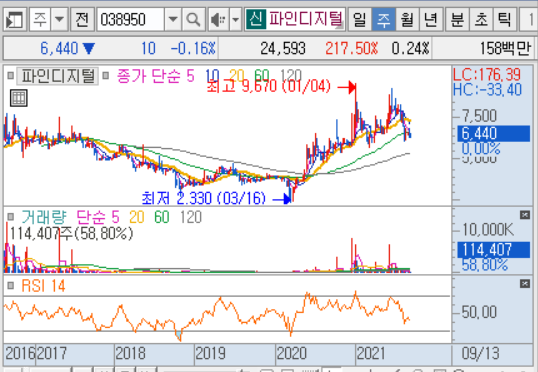538x372 pixels.
Task: Click stock code field 038950
Action: pos(130,20)
